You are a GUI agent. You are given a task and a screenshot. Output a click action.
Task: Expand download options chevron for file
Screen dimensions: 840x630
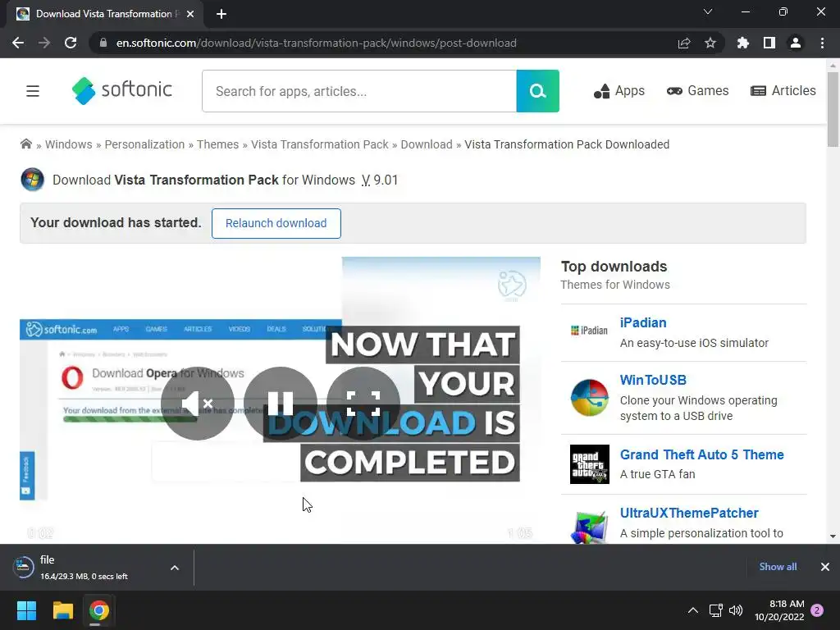click(175, 568)
